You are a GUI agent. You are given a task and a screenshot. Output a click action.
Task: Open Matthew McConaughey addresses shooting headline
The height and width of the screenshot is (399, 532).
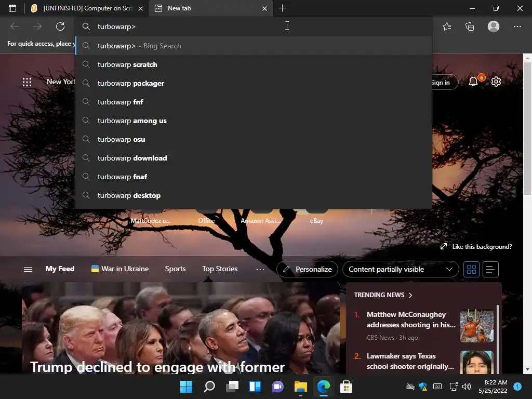tap(411, 320)
